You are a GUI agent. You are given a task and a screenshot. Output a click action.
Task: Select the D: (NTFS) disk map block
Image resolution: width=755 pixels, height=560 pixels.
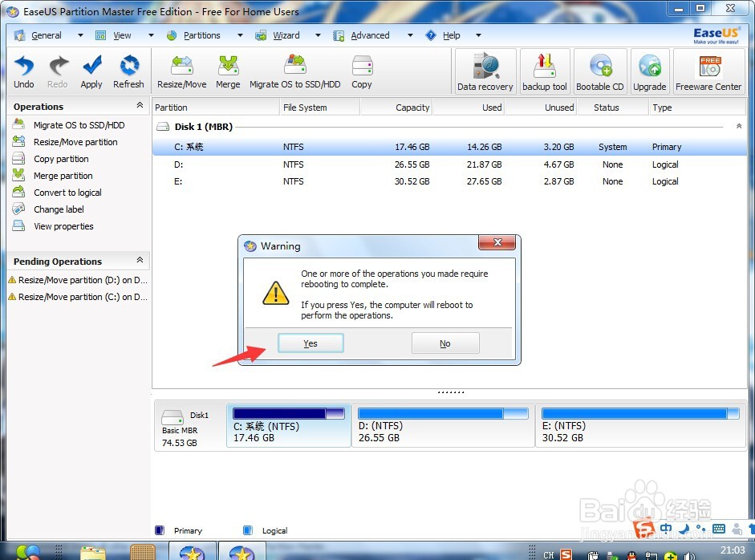click(x=444, y=426)
